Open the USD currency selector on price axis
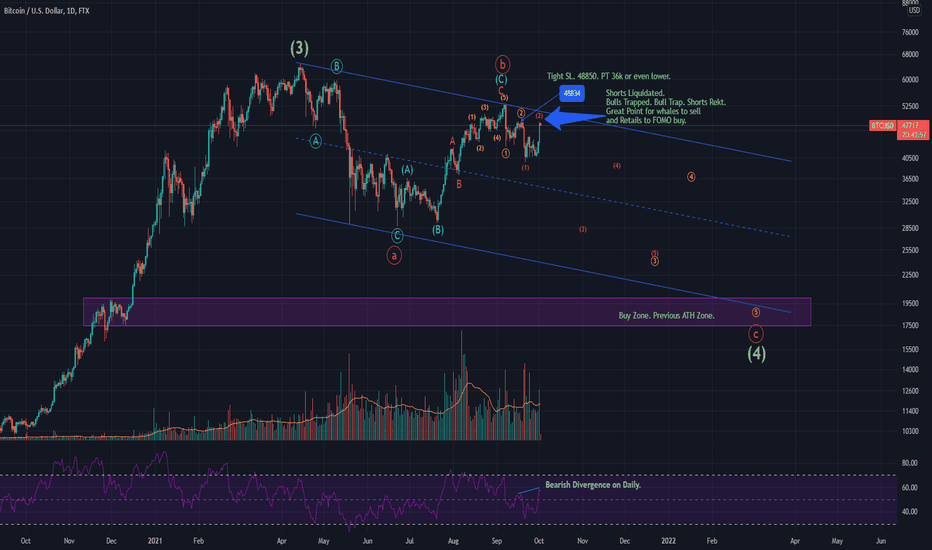The width and height of the screenshot is (932, 550). coord(914,11)
